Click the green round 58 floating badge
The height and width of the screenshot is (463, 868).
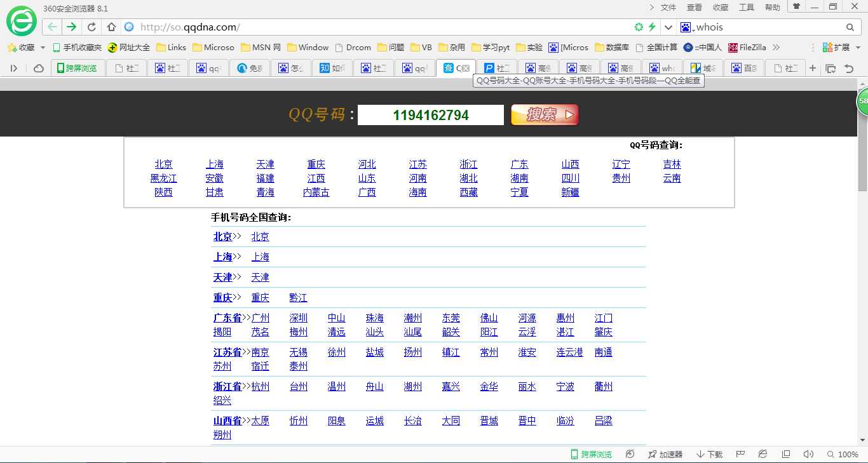point(862,102)
